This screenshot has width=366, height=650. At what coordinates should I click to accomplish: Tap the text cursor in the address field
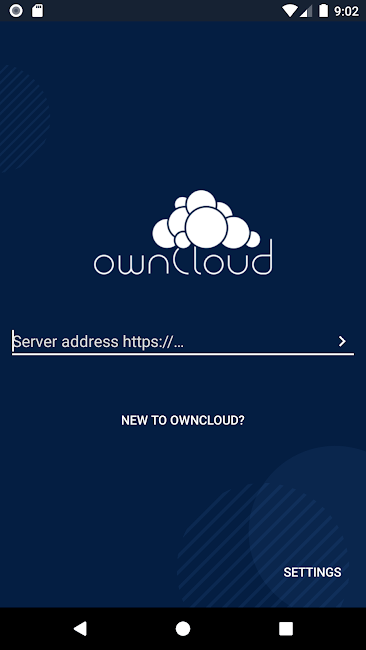pyautogui.click(x=13, y=341)
